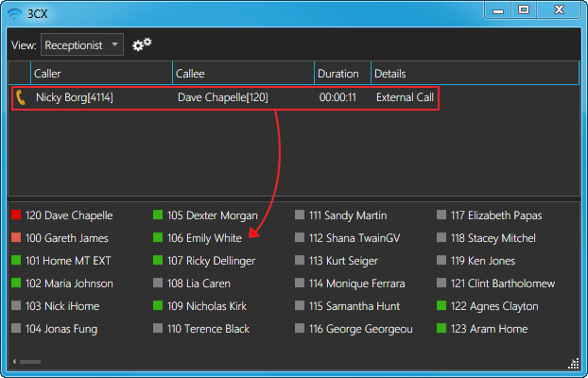Click the External Call details cell

pos(405,97)
